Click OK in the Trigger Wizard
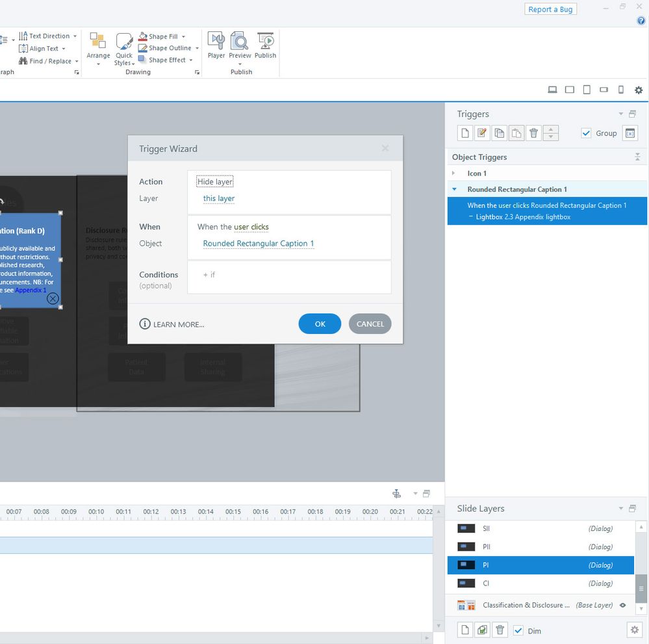Image resolution: width=649 pixels, height=644 pixels. 320,324
